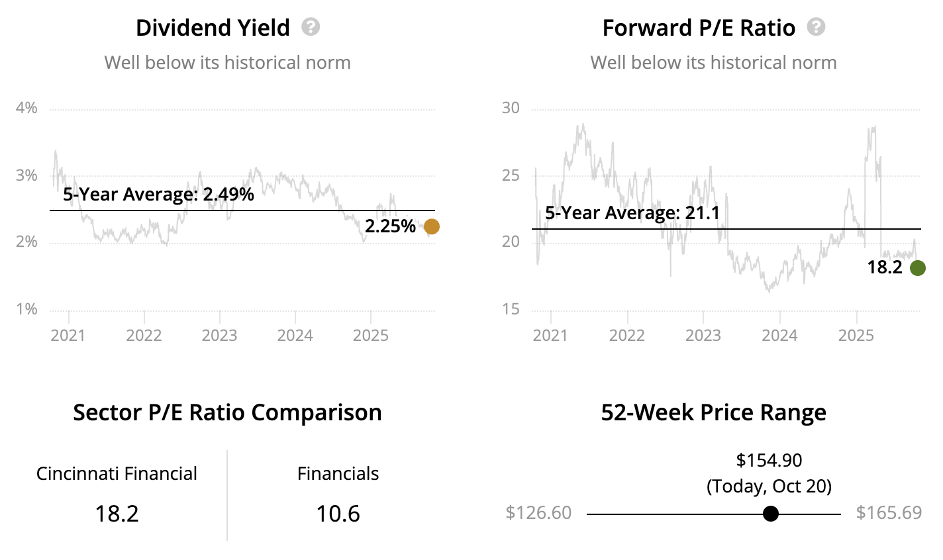Click 2023 on the Dividend Yield axis

coord(219,335)
